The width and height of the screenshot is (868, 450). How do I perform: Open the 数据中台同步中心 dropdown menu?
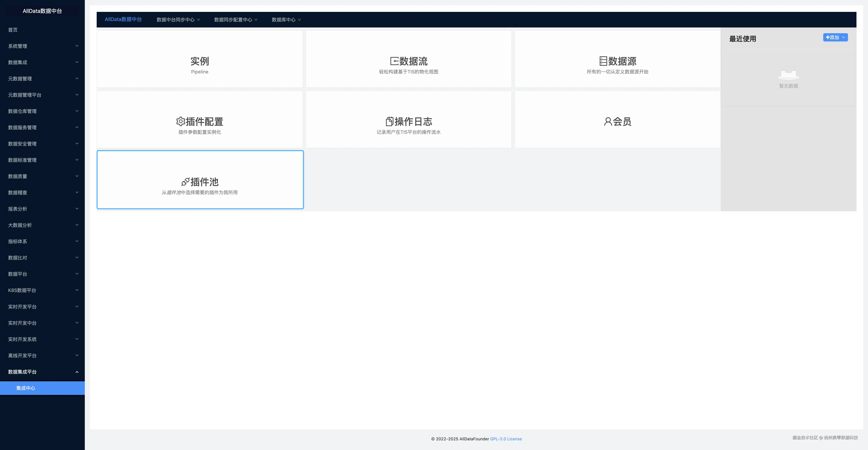click(178, 19)
